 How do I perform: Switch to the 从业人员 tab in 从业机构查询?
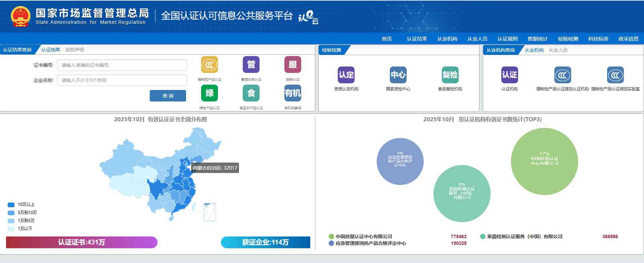tap(558, 50)
